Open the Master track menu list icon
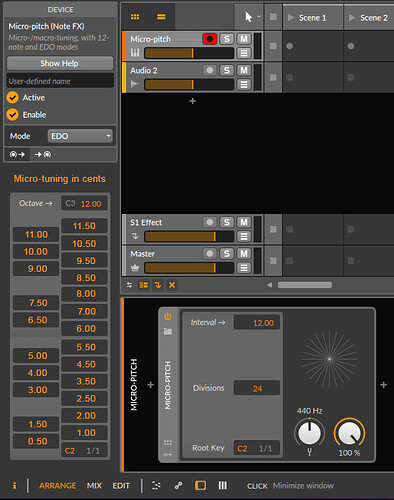Screen dimensions: 394x500 244,268
